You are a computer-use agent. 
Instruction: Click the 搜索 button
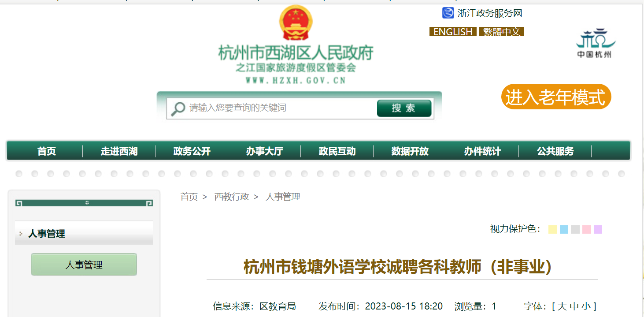point(404,108)
